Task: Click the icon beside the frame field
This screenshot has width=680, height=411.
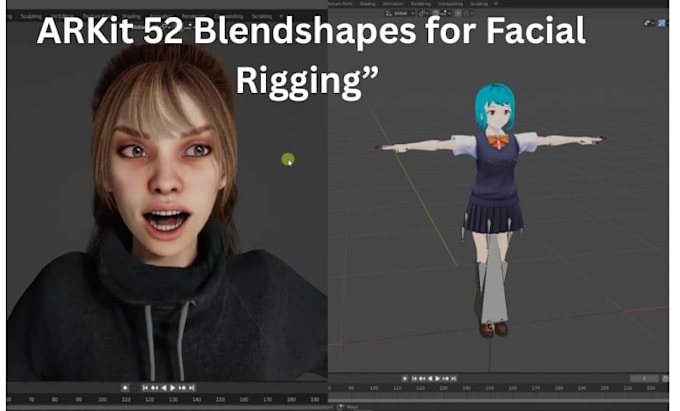Action: point(665,378)
